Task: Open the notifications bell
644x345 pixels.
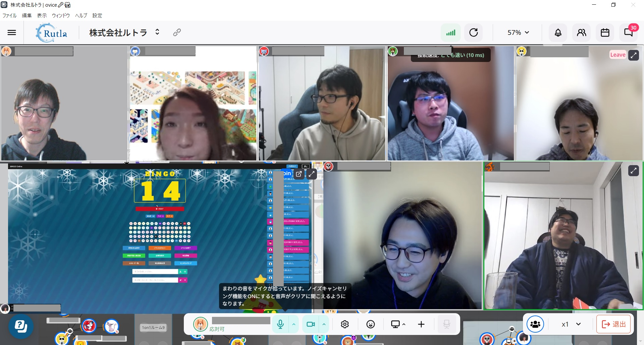Action: tap(558, 32)
